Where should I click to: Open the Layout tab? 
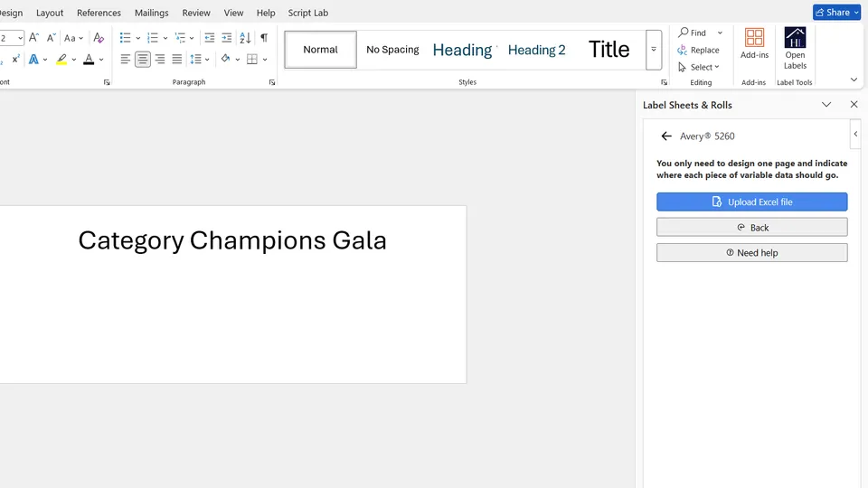pos(50,12)
